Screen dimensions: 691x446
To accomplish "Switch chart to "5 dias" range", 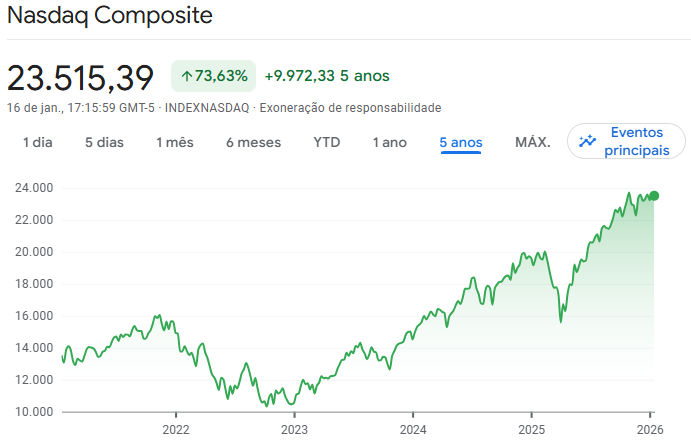I will (x=104, y=142).
